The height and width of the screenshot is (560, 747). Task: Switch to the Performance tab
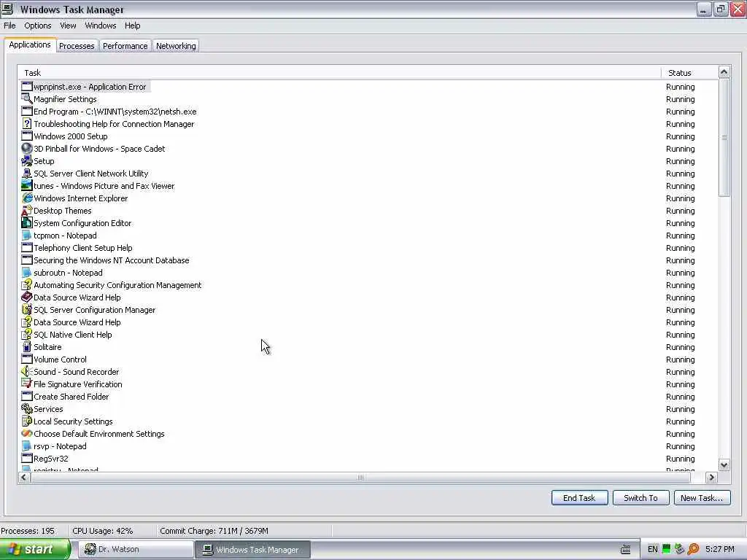(x=125, y=46)
